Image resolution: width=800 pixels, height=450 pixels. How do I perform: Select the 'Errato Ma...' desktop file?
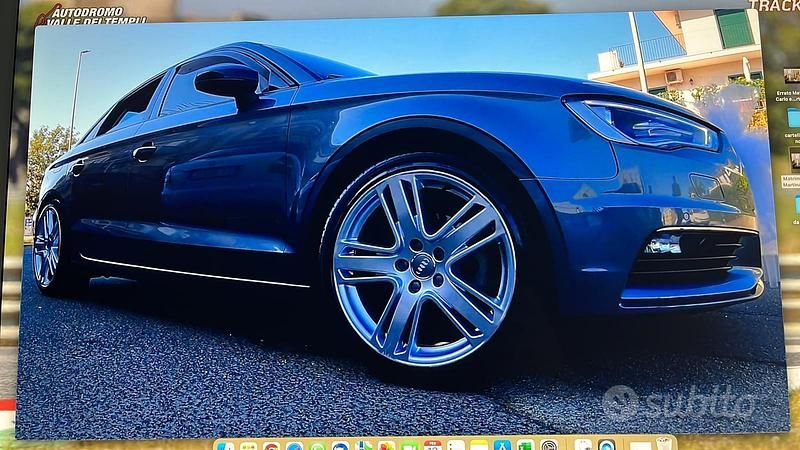(x=793, y=79)
